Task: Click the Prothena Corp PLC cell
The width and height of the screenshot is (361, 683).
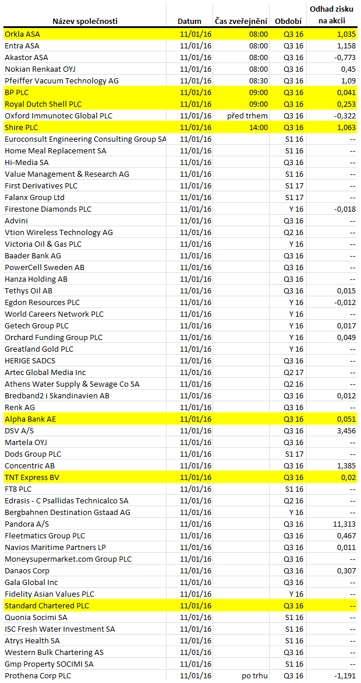Action: pyautogui.click(x=85, y=676)
